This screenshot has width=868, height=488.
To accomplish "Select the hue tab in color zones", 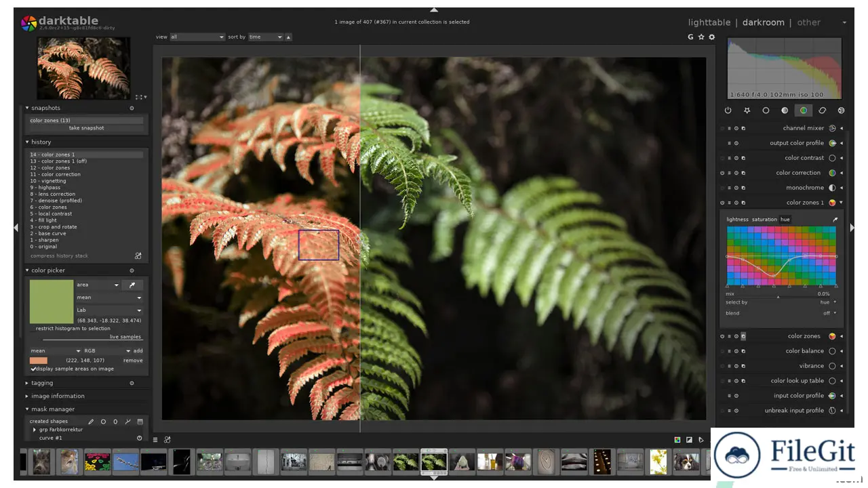I will [785, 220].
